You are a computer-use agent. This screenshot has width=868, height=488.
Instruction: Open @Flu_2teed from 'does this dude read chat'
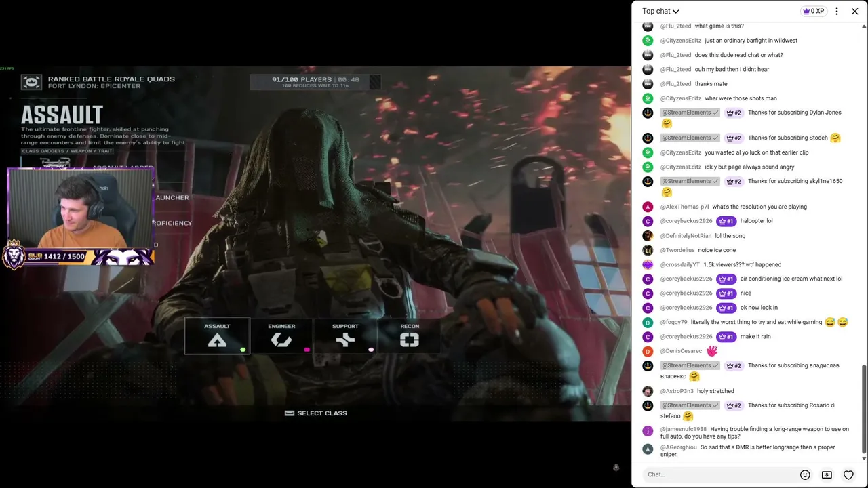(x=675, y=55)
